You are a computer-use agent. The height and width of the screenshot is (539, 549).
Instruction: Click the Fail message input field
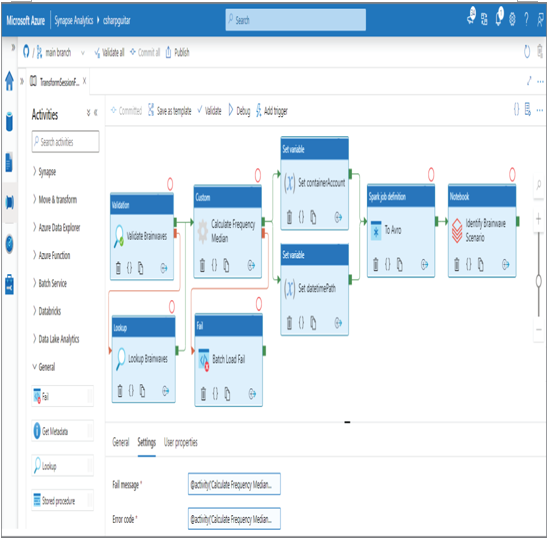[234, 484]
